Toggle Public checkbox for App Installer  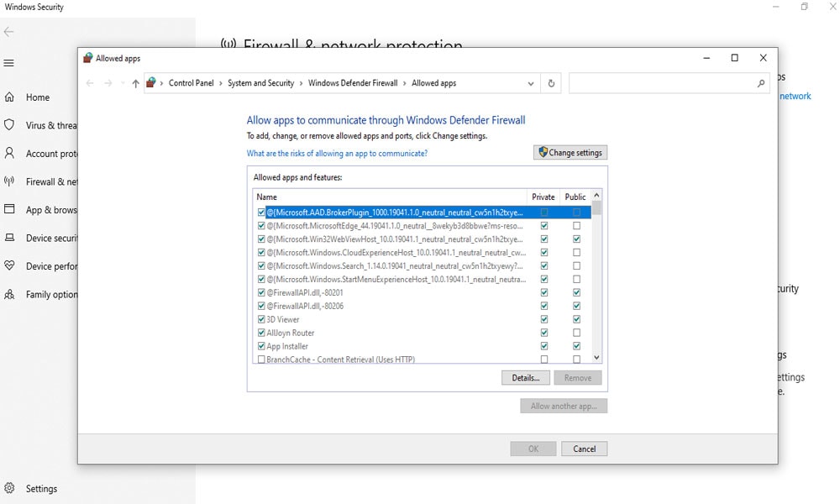pyautogui.click(x=576, y=346)
